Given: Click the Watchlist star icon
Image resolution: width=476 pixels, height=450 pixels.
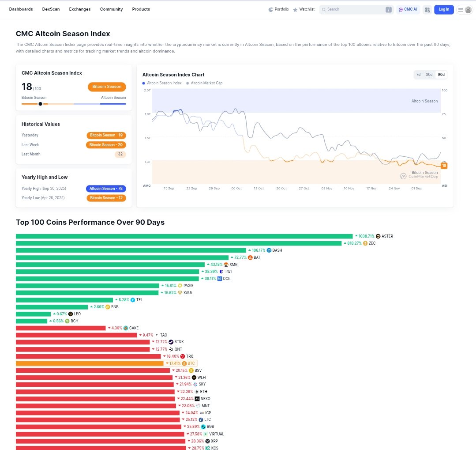Looking at the screenshot, I should [295, 9].
